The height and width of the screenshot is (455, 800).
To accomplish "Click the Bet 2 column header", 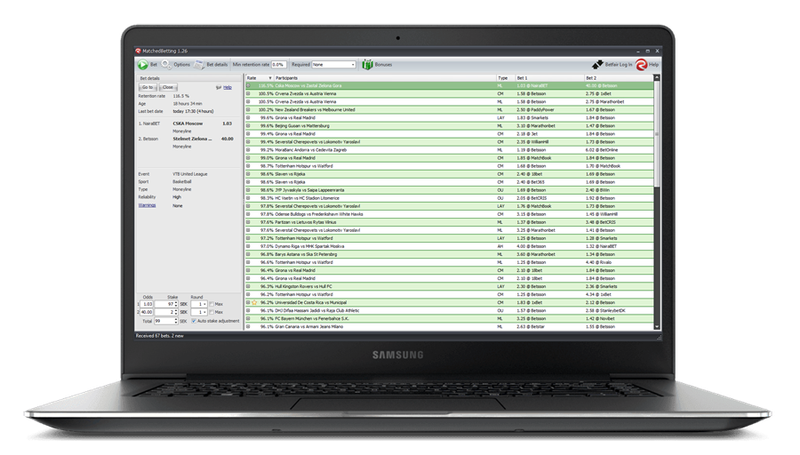I will [618, 78].
